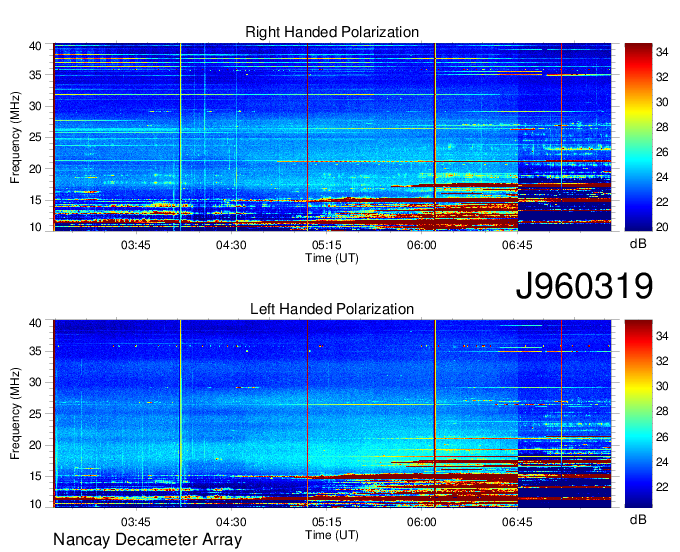Click the 25 frequency tick on the bottom plot
Image resolution: width=680 pixels, height=552 pixels.
tap(35, 414)
